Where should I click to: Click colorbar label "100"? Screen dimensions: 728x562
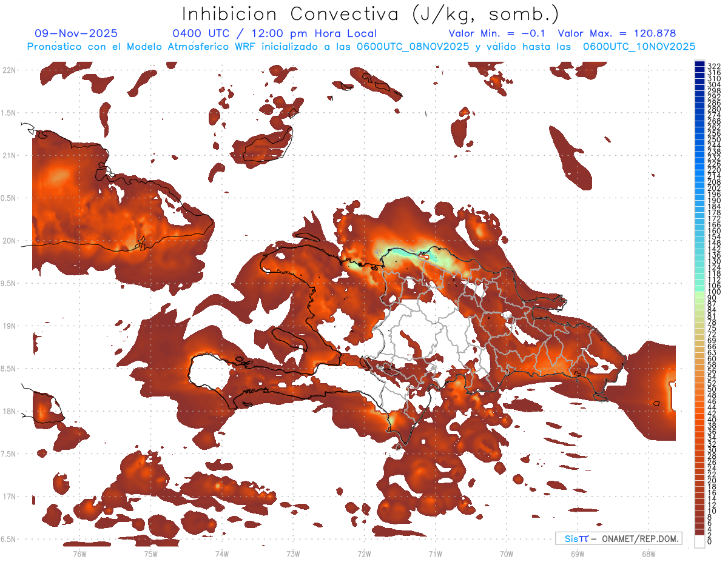(x=714, y=292)
